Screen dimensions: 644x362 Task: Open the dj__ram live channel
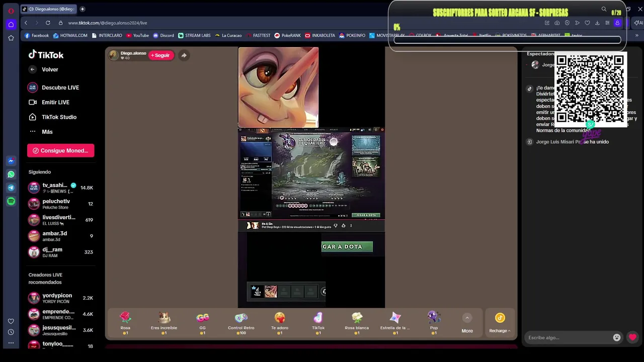pos(60,252)
